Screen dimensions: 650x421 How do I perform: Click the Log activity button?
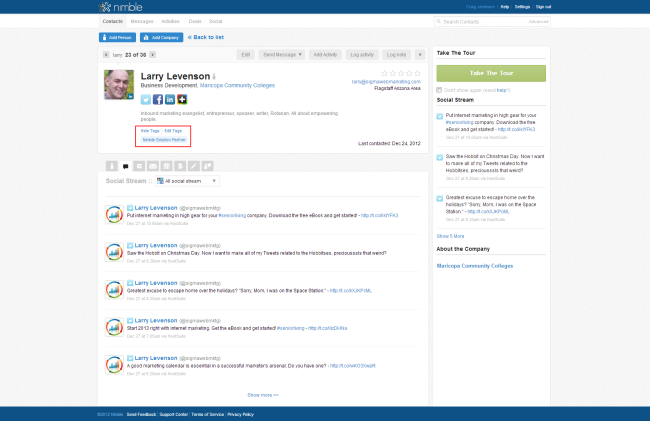(x=362, y=55)
